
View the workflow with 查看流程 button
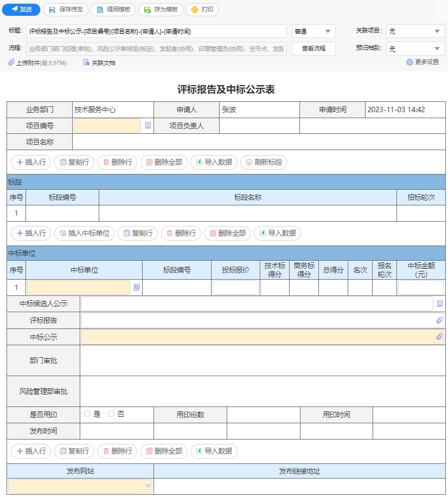tap(313, 48)
